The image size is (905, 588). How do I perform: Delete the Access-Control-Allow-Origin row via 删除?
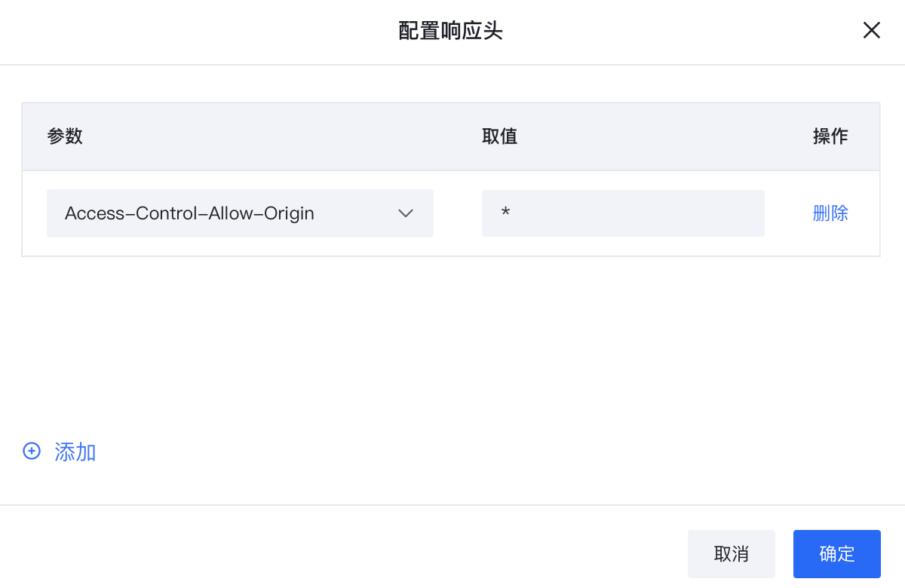pyautogui.click(x=830, y=213)
